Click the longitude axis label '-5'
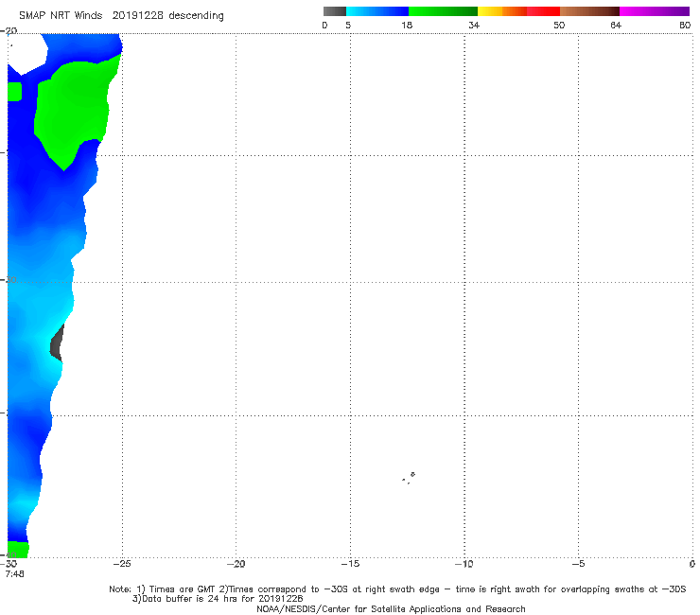The width and height of the screenshot is (700, 615). point(578,564)
